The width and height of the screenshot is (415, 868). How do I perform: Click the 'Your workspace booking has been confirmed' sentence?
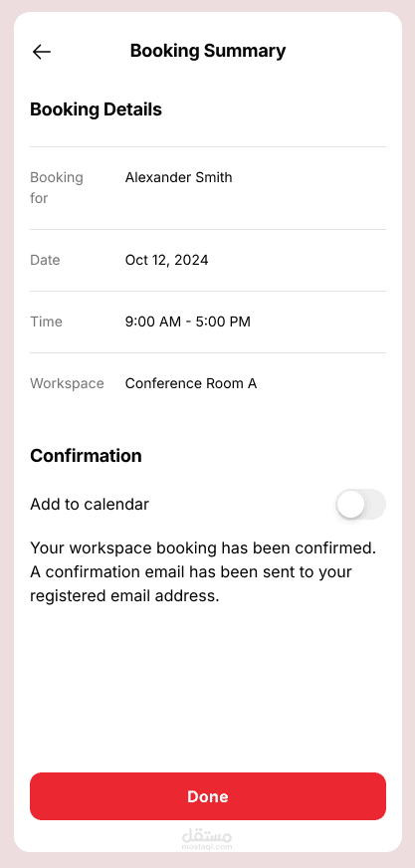coord(203,548)
